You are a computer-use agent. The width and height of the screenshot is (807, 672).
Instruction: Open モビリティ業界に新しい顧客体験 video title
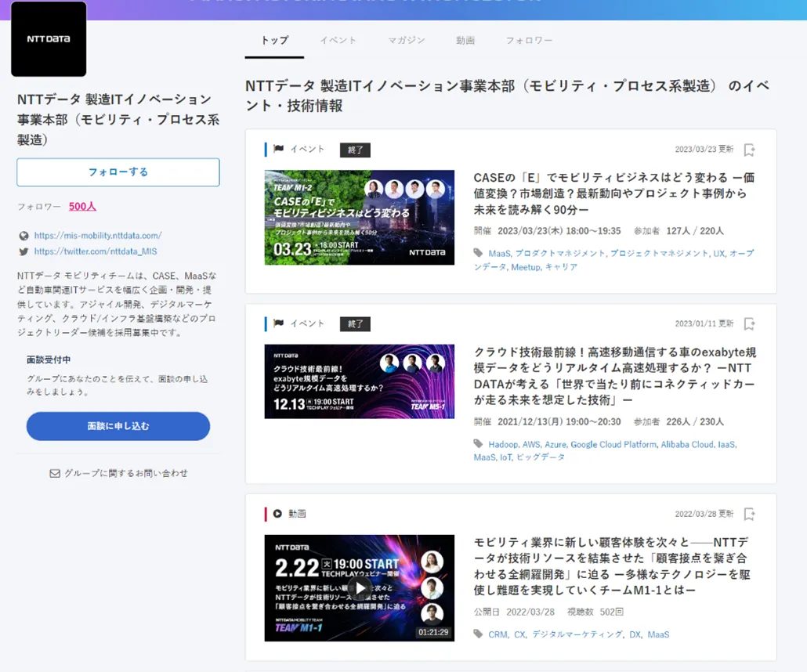(x=612, y=566)
